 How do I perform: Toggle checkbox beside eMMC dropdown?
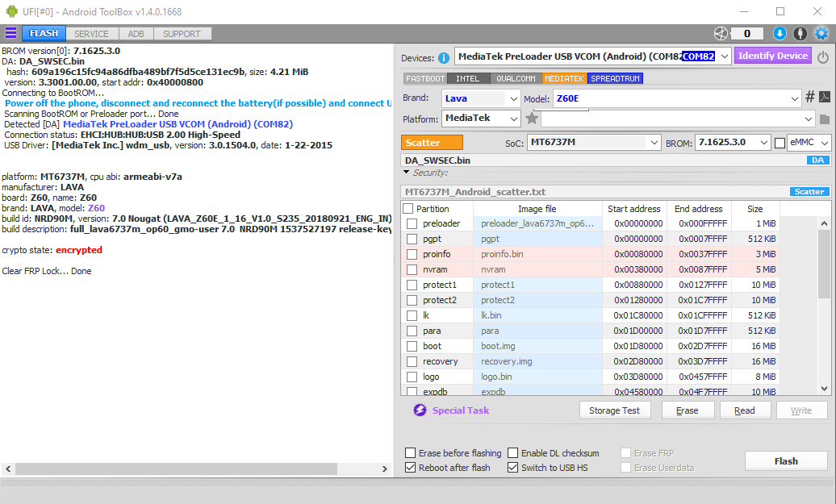pyautogui.click(x=780, y=143)
